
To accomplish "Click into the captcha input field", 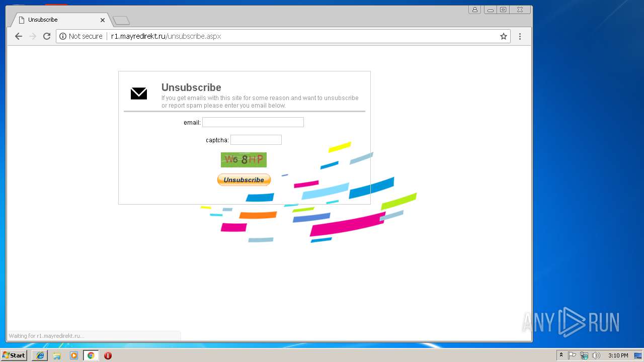I will 256,140.
